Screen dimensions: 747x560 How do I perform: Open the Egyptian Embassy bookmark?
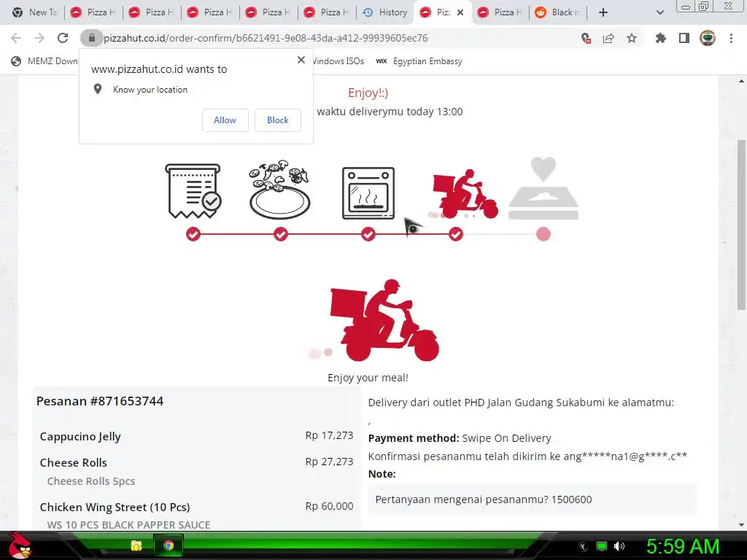pyautogui.click(x=419, y=61)
